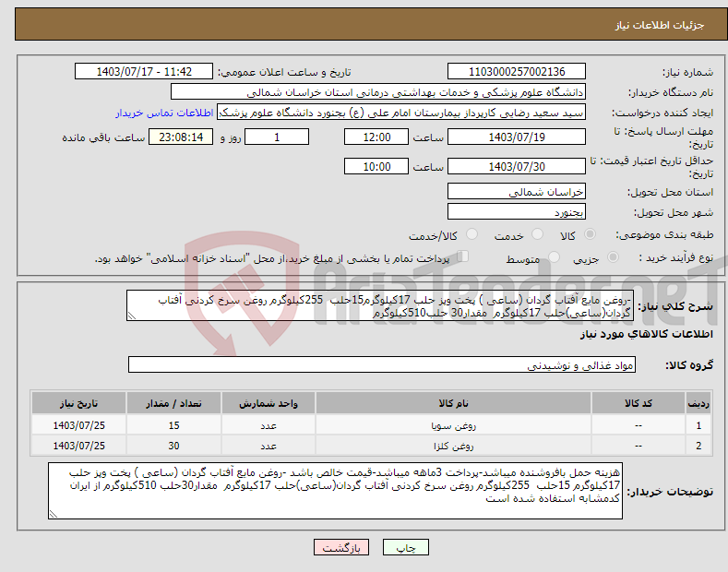Image resolution: width=728 pixels, height=572 pixels.
Task: Click the buyer organization name field
Action: [378, 92]
